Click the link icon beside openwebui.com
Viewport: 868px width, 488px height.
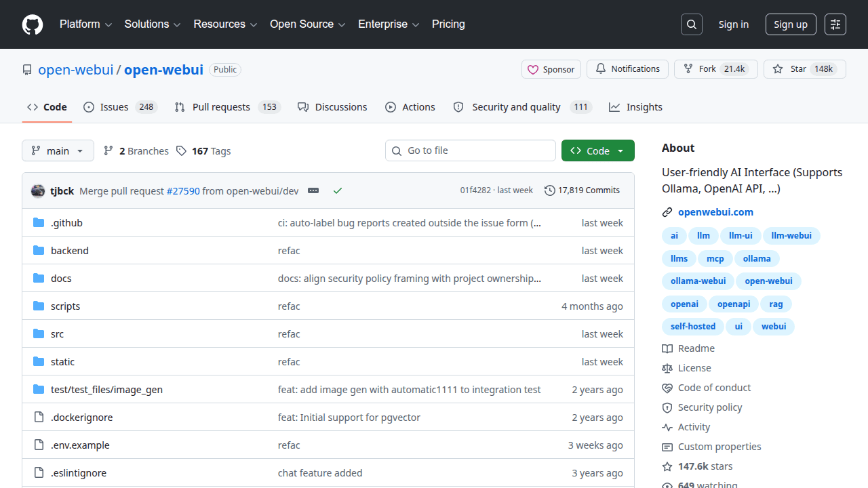[667, 212]
